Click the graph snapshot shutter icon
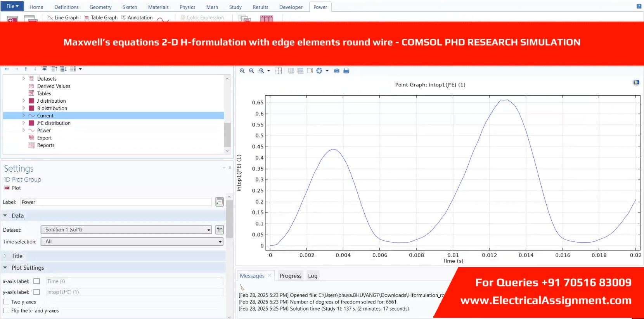 tap(319, 71)
